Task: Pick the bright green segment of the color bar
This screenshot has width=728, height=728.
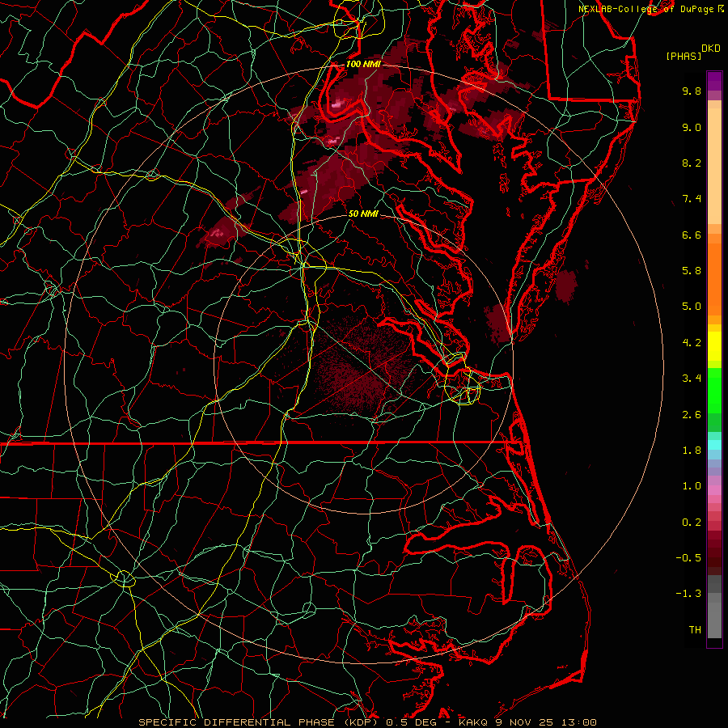Action: tap(714, 390)
